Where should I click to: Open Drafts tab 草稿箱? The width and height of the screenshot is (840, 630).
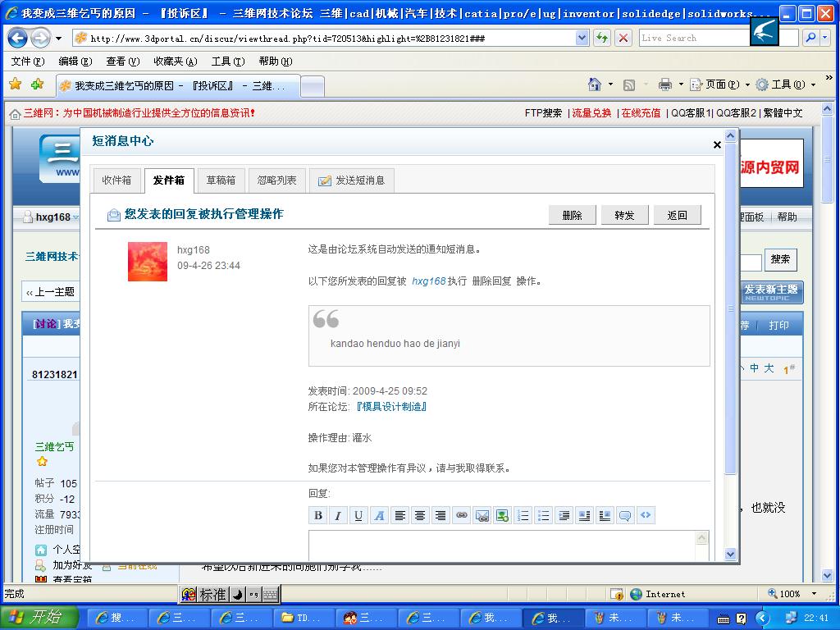pos(221,180)
